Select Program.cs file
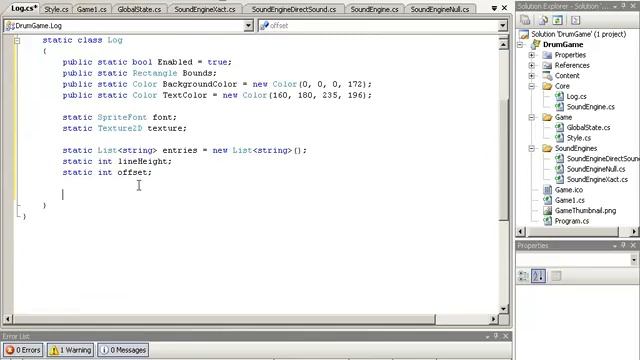This screenshot has height=360, width=640. pyautogui.click(x=571, y=221)
